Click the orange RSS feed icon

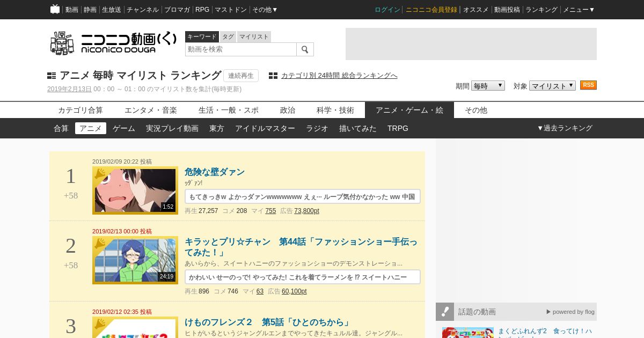(588, 85)
